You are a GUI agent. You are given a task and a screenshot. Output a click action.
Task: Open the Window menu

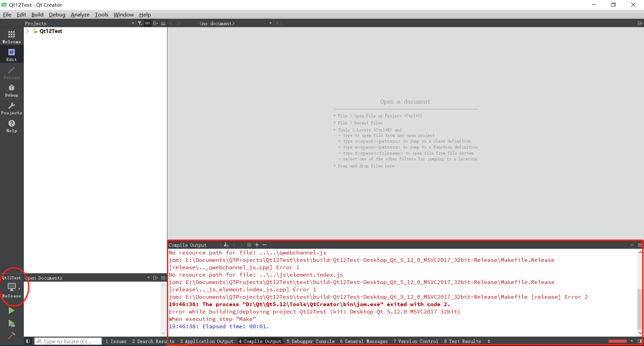124,14
